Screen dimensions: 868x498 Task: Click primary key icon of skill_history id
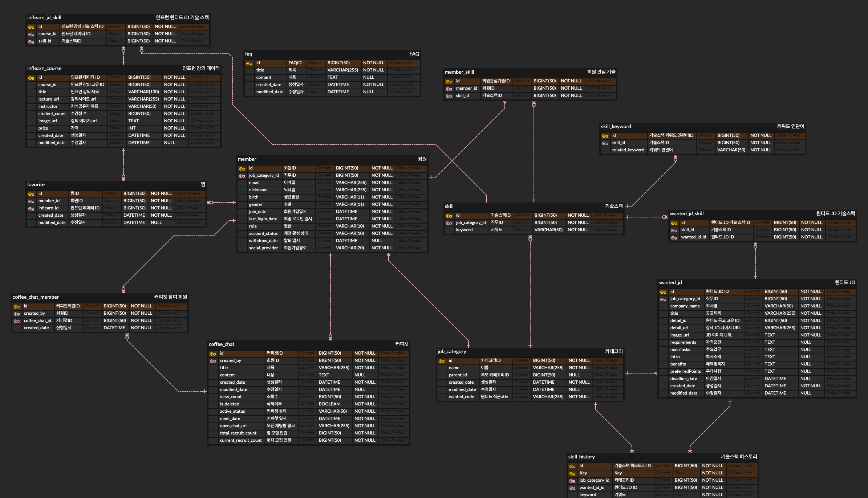pos(572,466)
